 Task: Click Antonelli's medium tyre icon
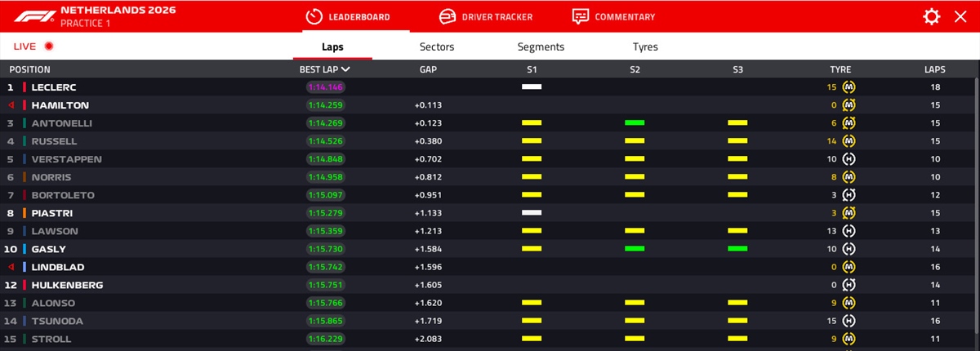(849, 122)
